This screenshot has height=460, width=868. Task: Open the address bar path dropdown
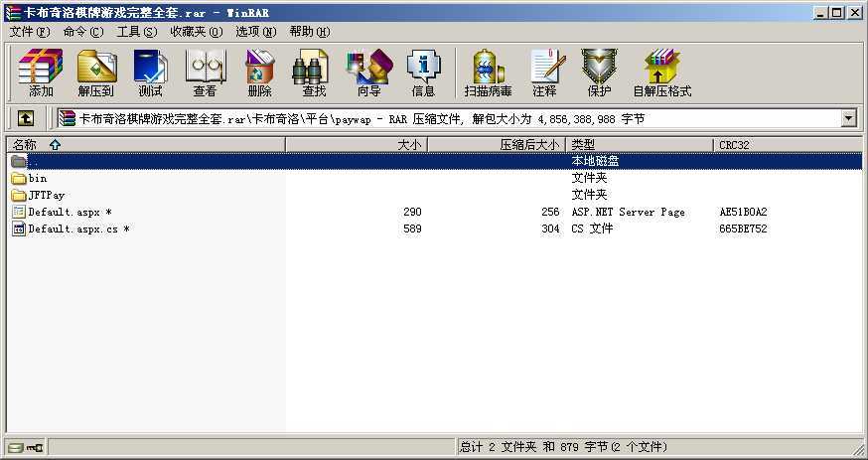(x=848, y=118)
